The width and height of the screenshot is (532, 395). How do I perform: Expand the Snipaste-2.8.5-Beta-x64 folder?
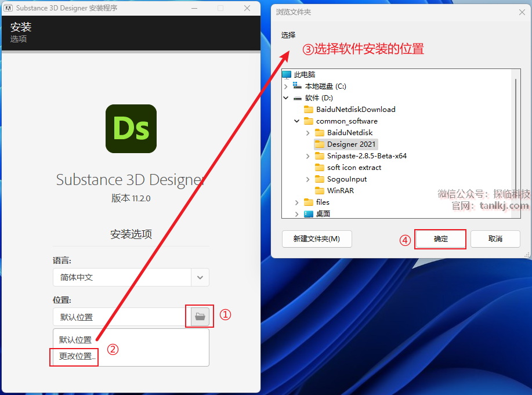pyautogui.click(x=308, y=156)
